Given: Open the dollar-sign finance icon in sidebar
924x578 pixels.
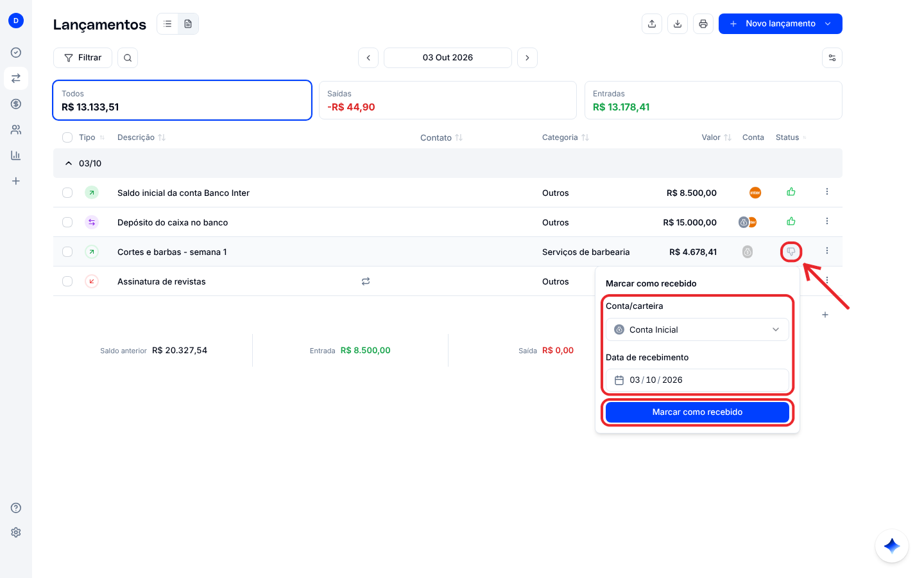Looking at the screenshot, I should (16, 104).
